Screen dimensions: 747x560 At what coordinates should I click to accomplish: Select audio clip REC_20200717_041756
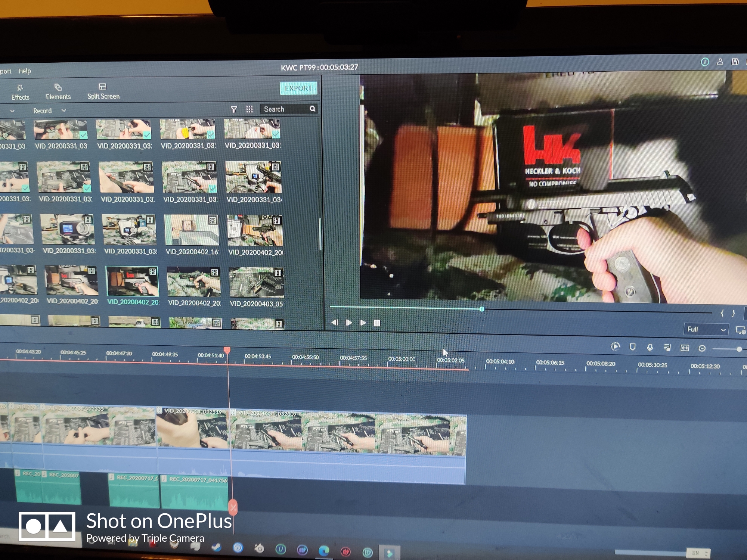point(194,492)
